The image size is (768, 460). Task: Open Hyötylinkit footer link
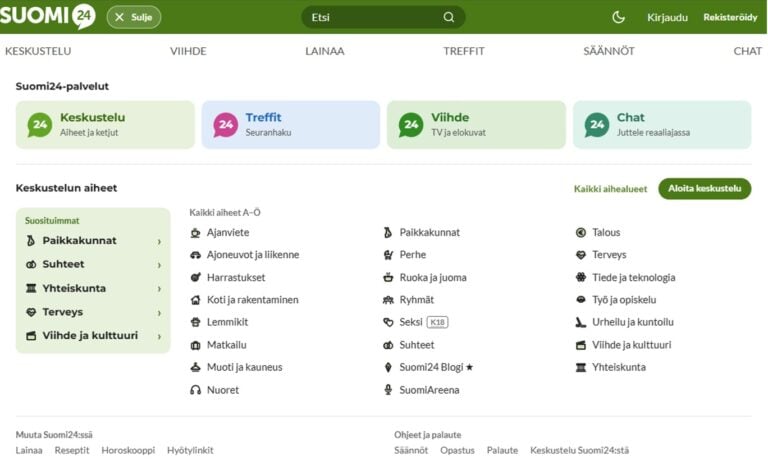coord(190,450)
